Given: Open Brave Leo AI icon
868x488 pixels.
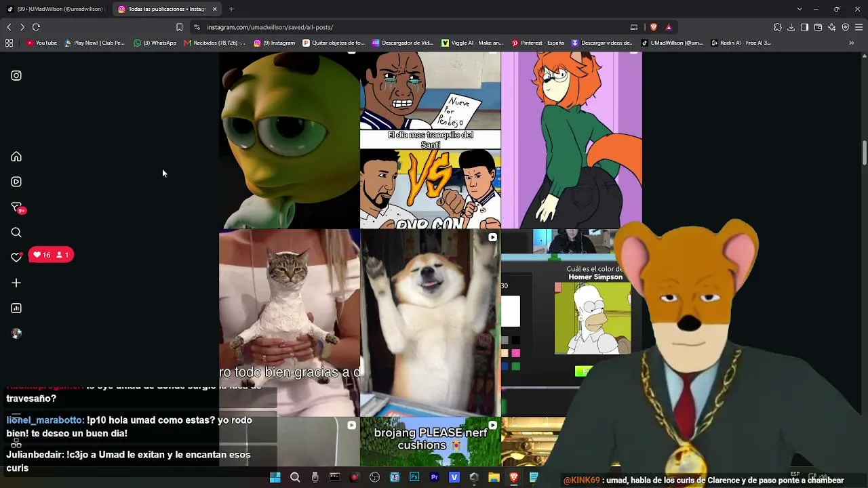Looking at the screenshot, I should pos(832,27).
